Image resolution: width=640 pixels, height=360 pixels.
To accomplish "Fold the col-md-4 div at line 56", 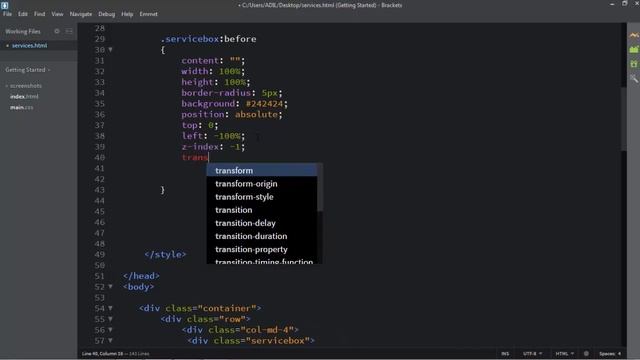I will (x=110, y=330).
